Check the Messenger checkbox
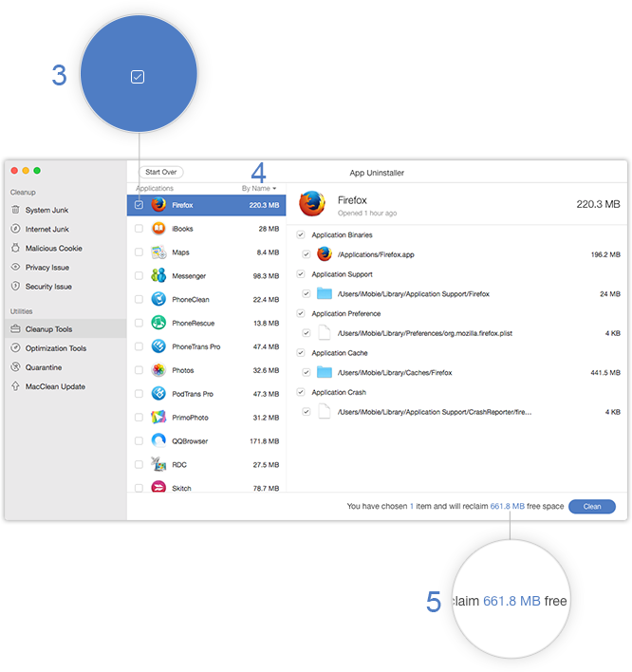This screenshot has width=632, height=672. pos(139,275)
